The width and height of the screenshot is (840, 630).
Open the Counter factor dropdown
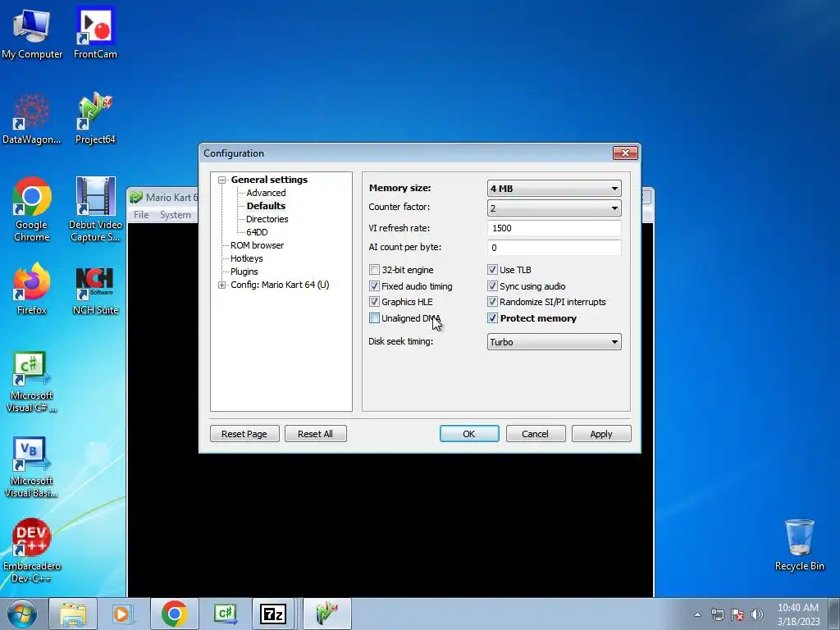pyautogui.click(x=554, y=208)
